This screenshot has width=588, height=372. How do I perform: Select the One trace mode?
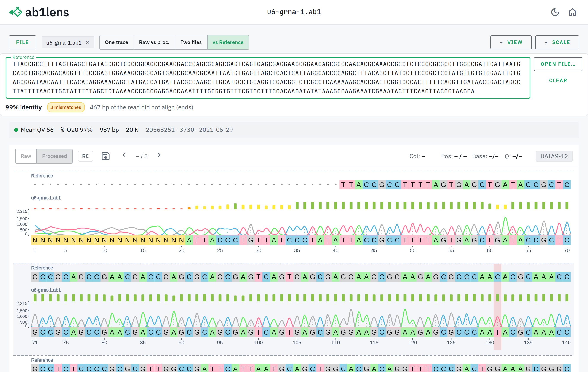tap(117, 42)
